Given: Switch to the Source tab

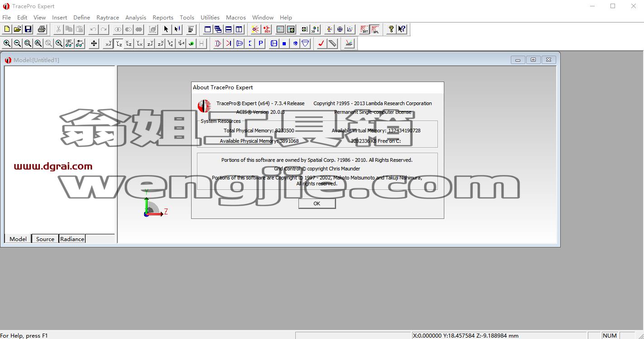Looking at the screenshot, I should click(45, 239).
